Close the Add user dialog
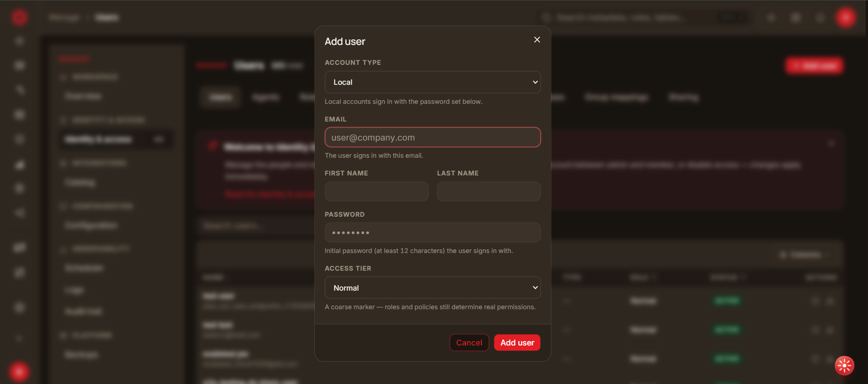The image size is (868, 384). pyautogui.click(x=537, y=40)
